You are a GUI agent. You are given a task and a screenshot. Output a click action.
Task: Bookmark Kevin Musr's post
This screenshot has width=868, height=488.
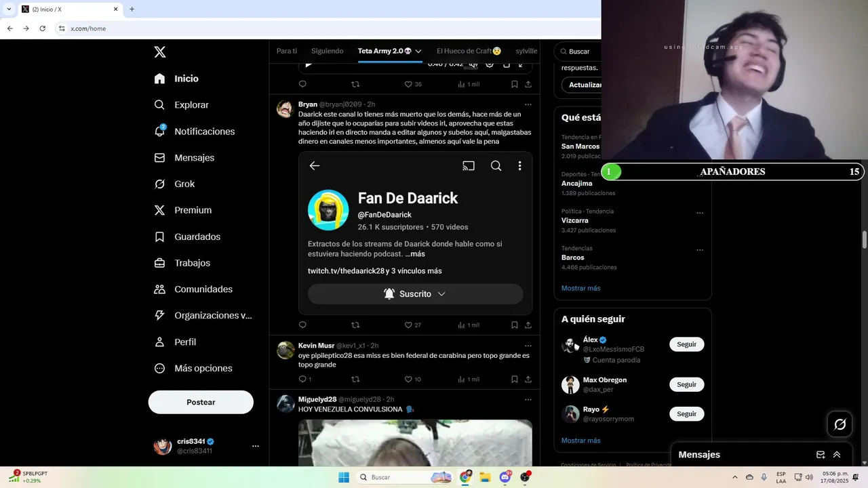[514, 380]
